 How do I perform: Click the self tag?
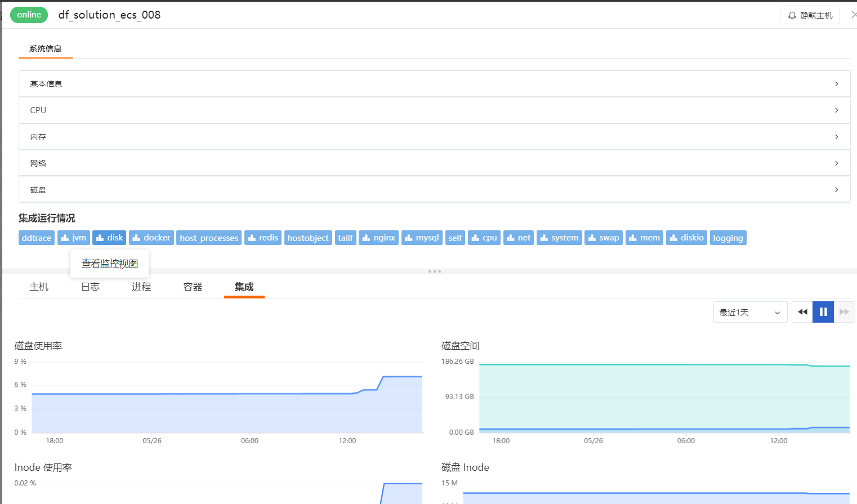[455, 238]
